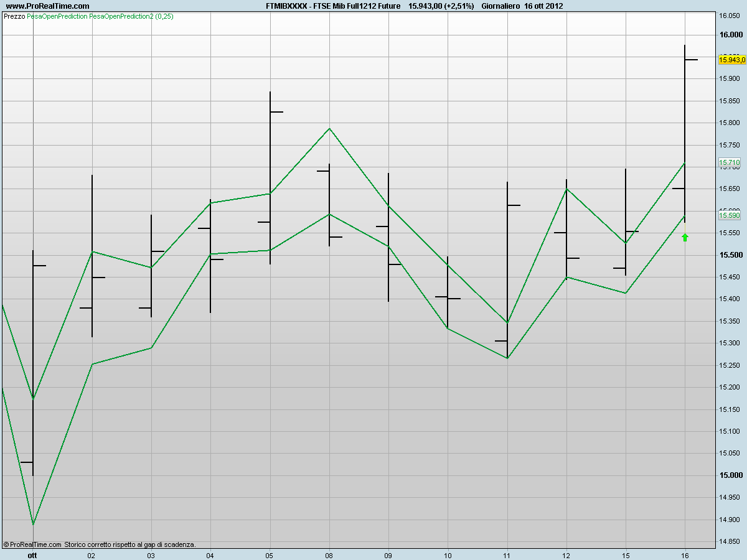747x560 pixels.
Task: Click the 15.100 price axis label
Action: tap(729, 431)
